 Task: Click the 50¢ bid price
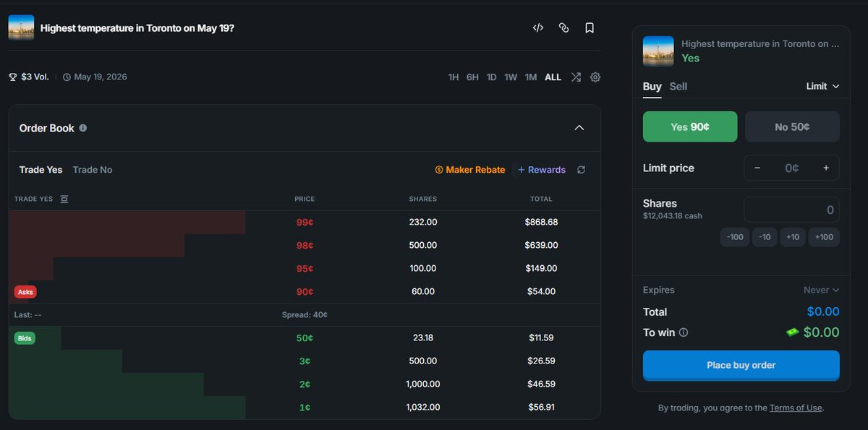305,337
